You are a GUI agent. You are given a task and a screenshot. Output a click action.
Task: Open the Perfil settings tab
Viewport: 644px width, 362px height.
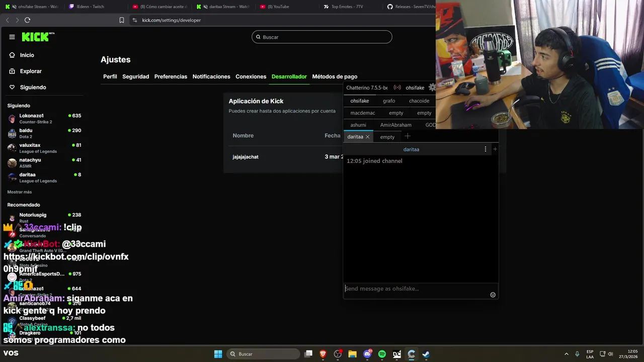pyautogui.click(x=110, y=76)
